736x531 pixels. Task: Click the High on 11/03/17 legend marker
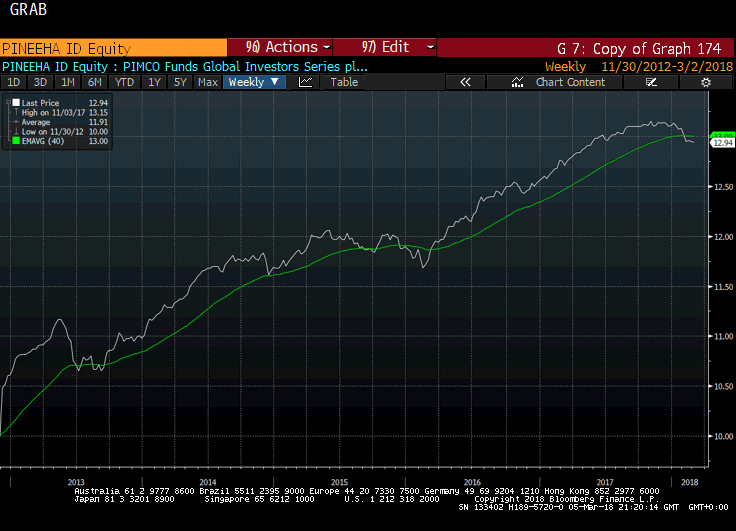point(16,112)
